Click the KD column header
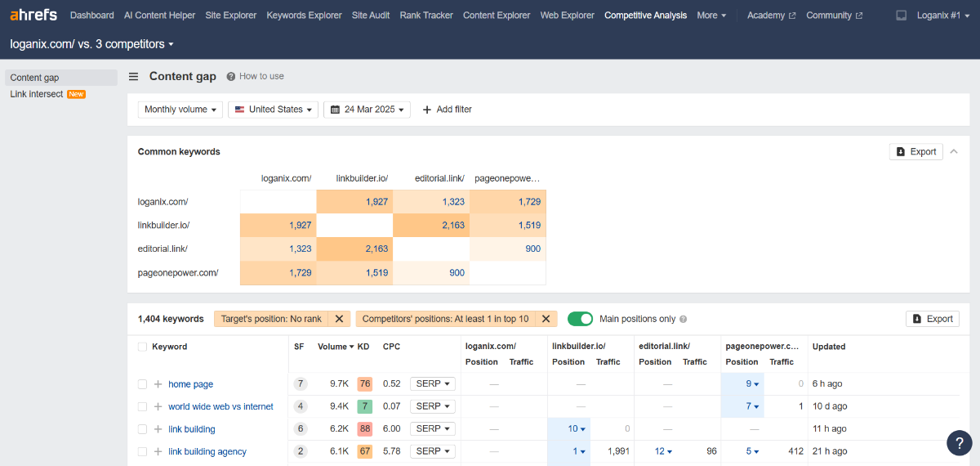This screenshot has width=980, height=466. (x=363, y=347)
